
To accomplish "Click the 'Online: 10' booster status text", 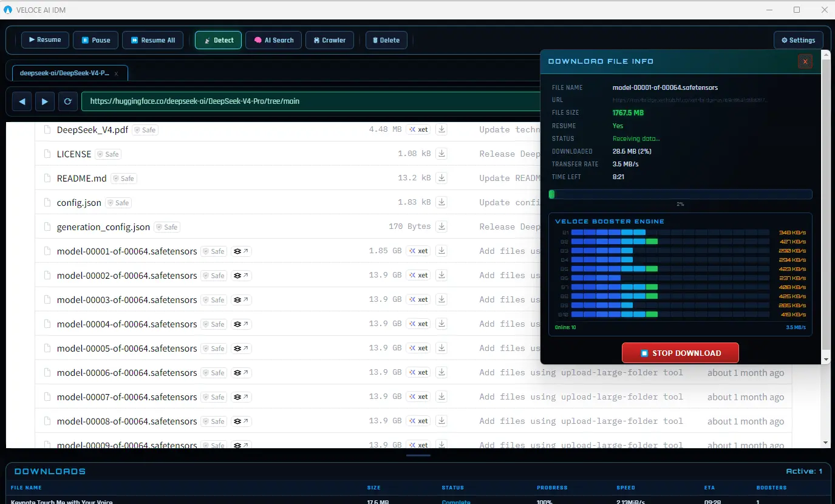I will (x=565, y=327).
